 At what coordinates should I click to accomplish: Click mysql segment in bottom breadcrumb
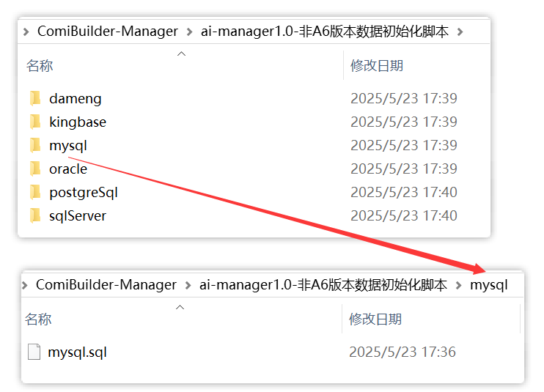[x=488, y=285]
